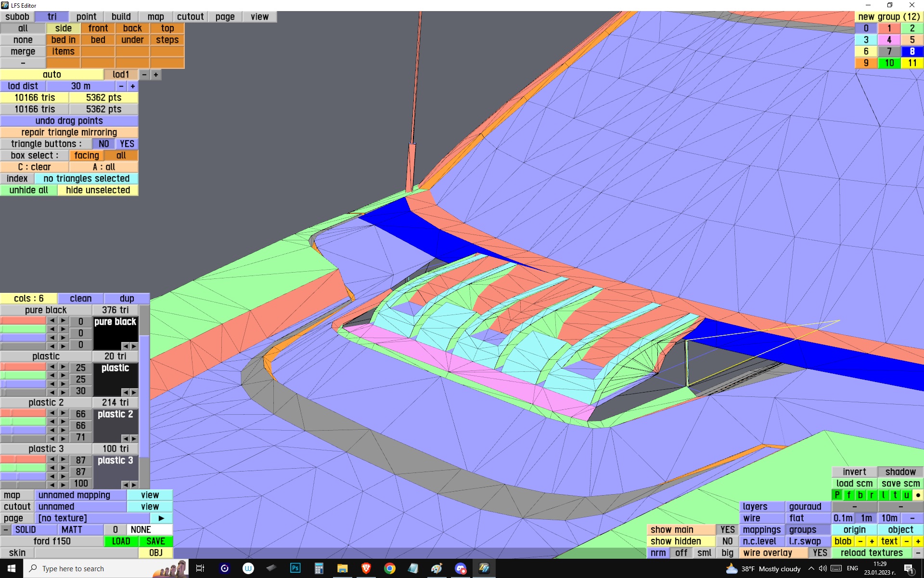Click play arrow next to page texture
The image size is (924, 578).
coord(161,518)
